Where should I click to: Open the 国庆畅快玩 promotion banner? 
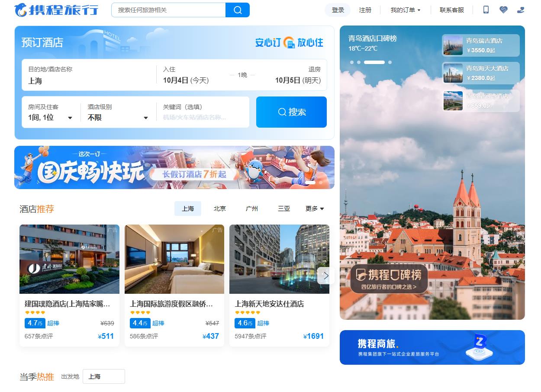[174, 167]
